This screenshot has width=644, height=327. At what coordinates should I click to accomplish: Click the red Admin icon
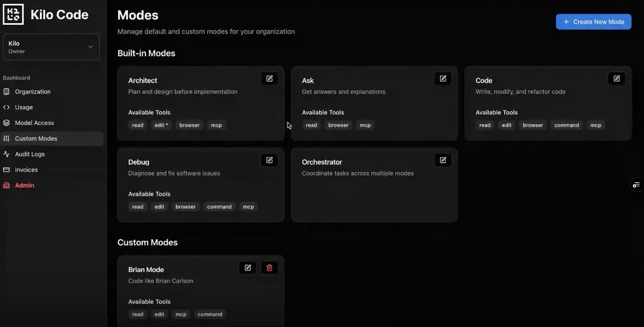[x=6, y=185]
